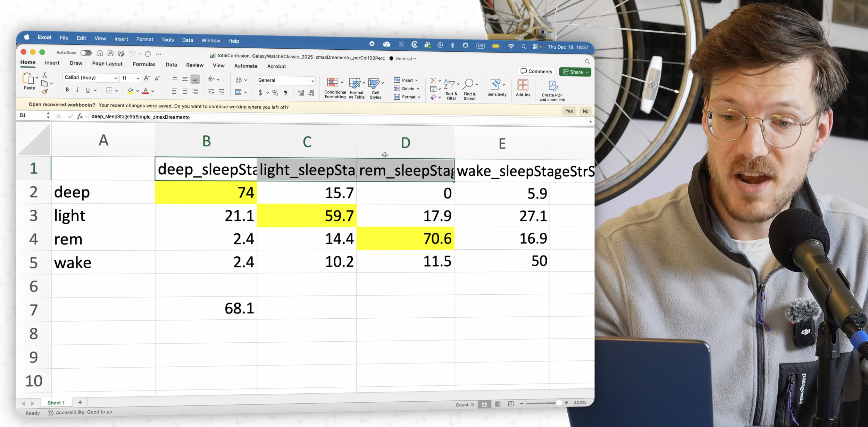Apply yellow fill color bucket
The image size is (868, 427).
tap(131, 91)
